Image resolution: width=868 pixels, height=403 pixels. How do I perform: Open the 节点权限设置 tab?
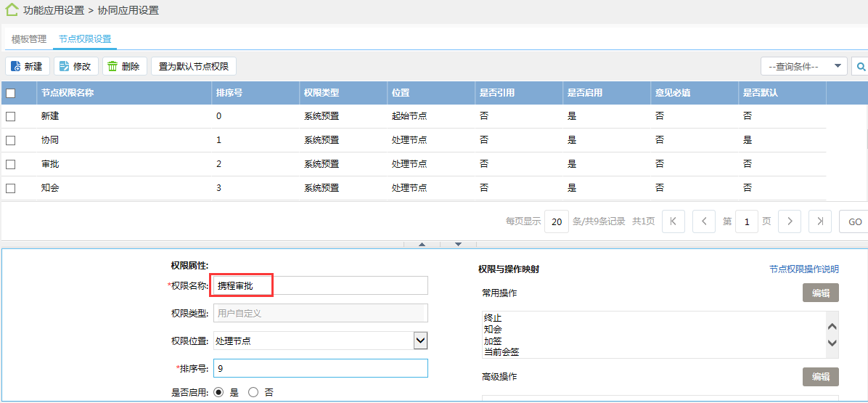85,39
